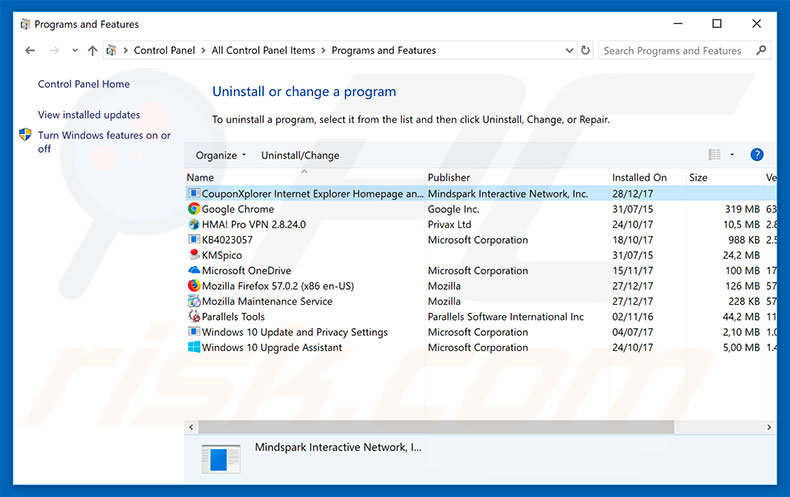Expand the address bar history dropdown
The image size is (790, 497).
[569, 50]
